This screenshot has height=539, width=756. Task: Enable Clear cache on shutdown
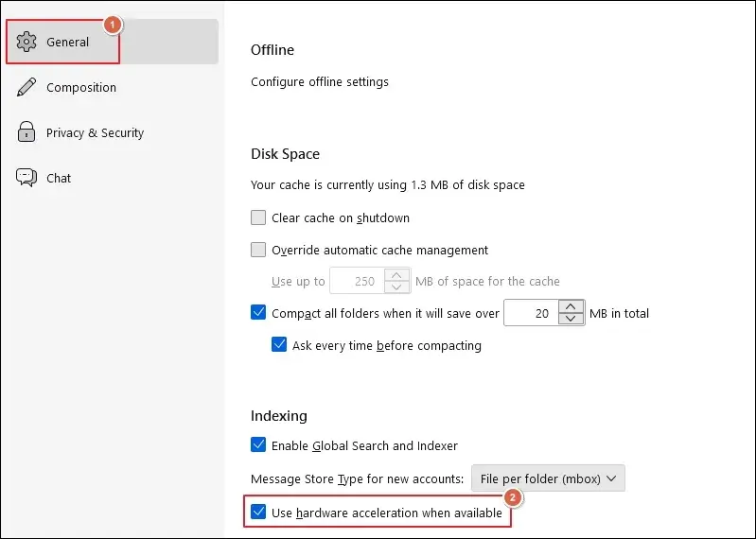click(258, 217)
